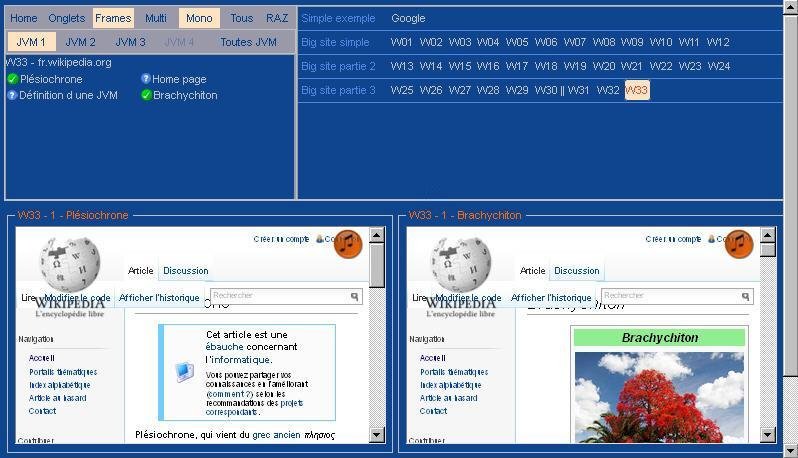The image size is (798, 458).
Task: Click the Brachychiton red tree image
Action: (x=659, y=397)
